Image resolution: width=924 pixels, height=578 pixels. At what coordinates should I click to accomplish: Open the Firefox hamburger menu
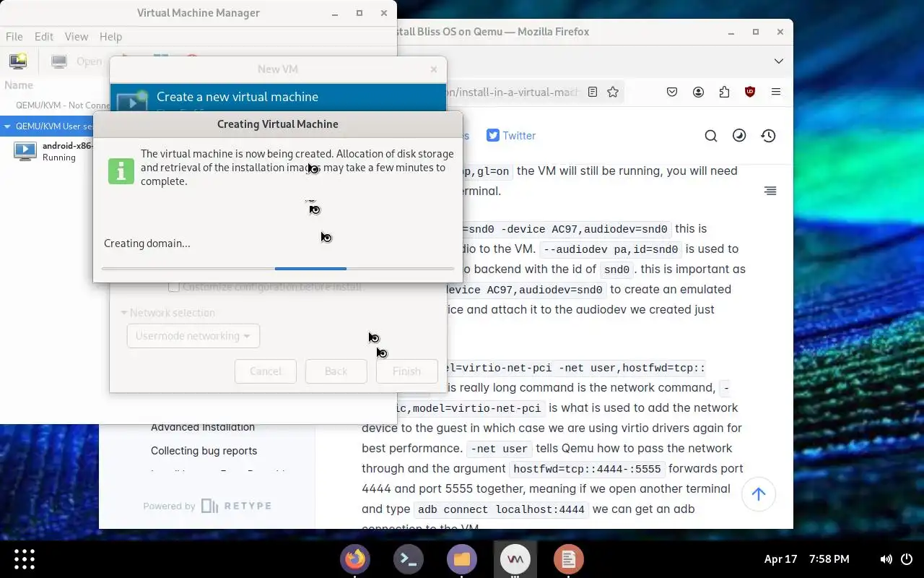[776, 92]
